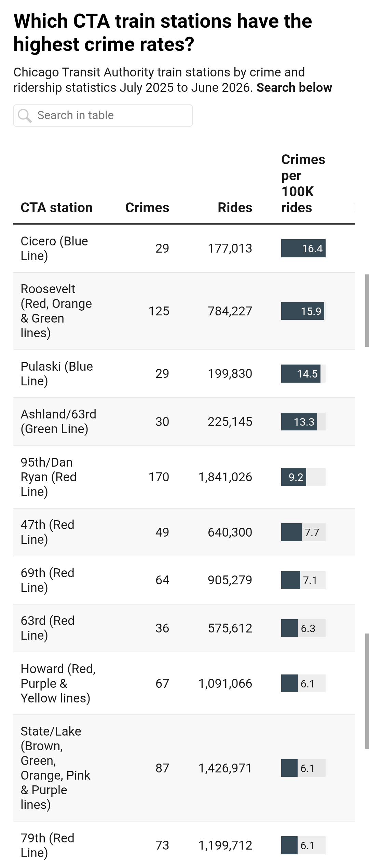The image size is (369, 868).
Task: Click the 9.2 rate bar
Action: (x=303, y=477)
